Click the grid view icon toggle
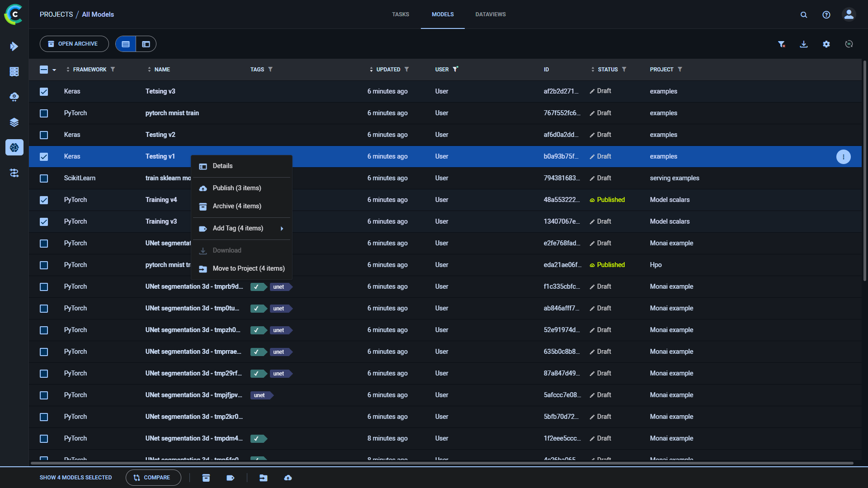 [x=146, y=44]
